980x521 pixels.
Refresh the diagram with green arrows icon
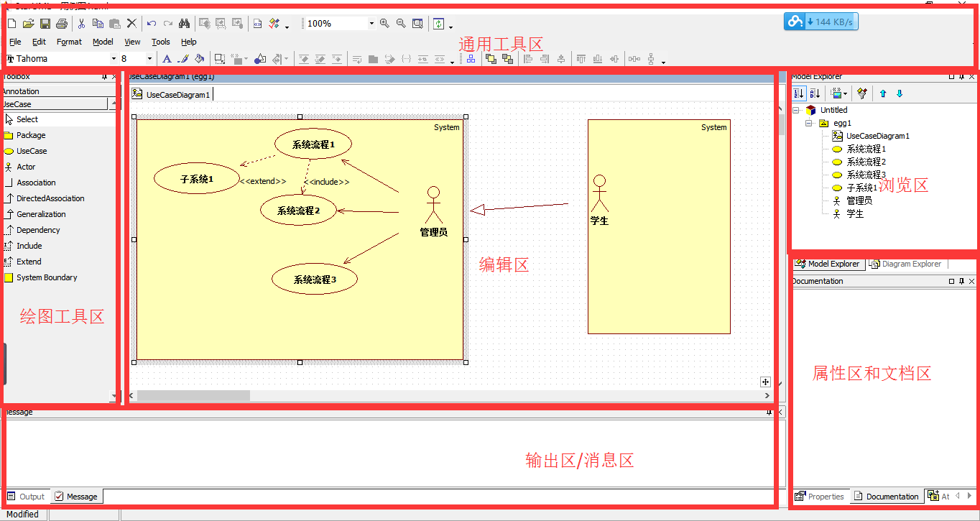[439, 24]
